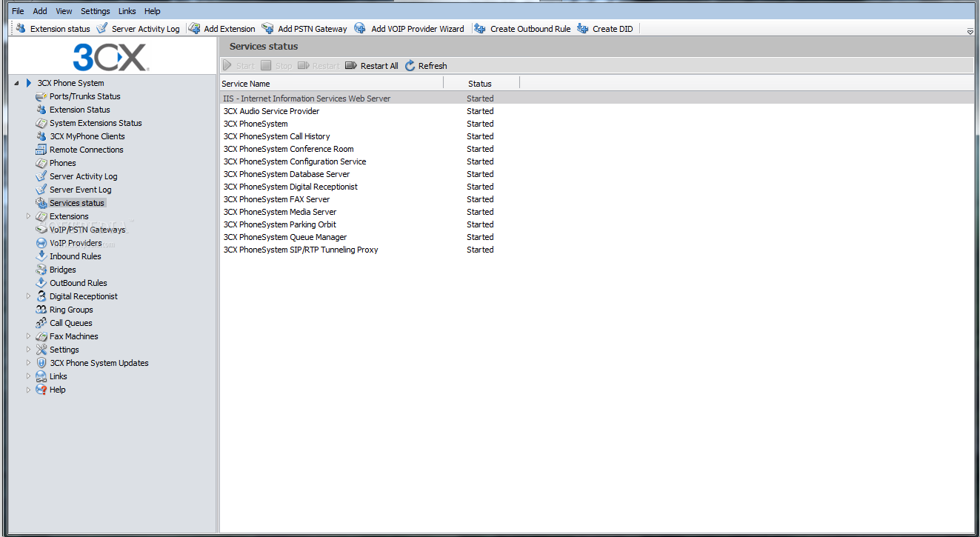Open the toolbar overflow arrow at right

(970, 32)
